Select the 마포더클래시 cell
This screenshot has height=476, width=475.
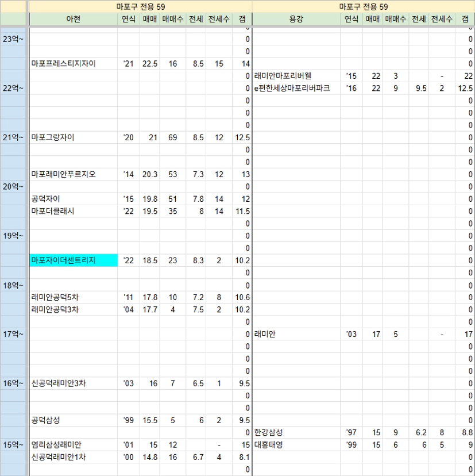tap(74, 212)
